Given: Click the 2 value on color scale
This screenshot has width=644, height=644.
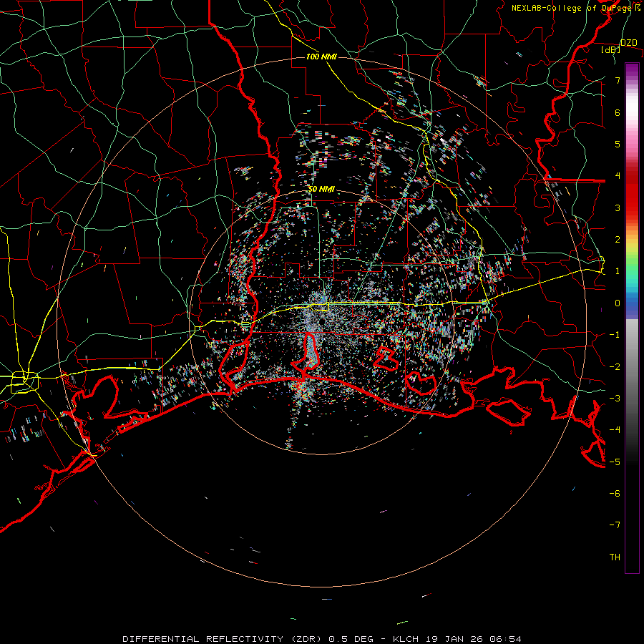Looking at the screenshot, I should point(618,240).
